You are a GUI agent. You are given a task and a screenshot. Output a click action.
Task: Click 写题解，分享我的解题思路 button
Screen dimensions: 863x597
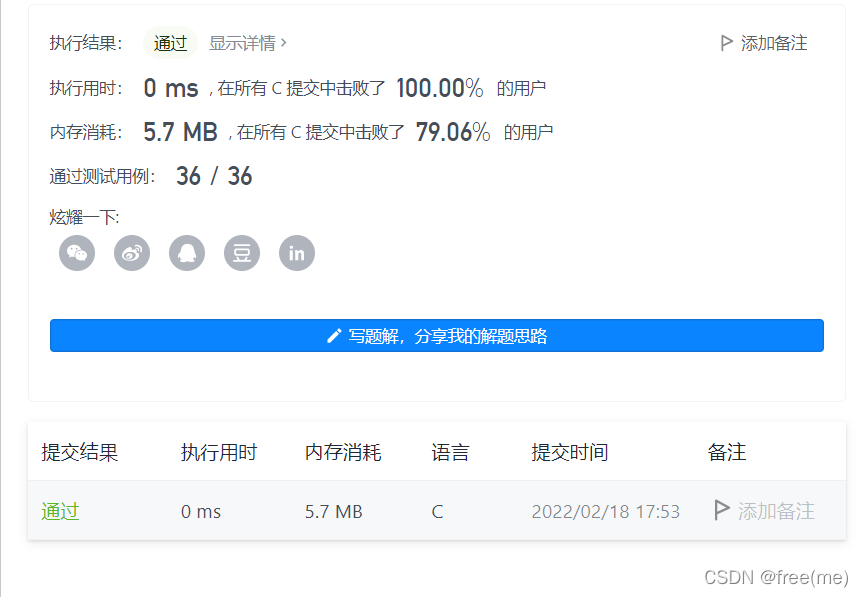click(x=437, y=336)
